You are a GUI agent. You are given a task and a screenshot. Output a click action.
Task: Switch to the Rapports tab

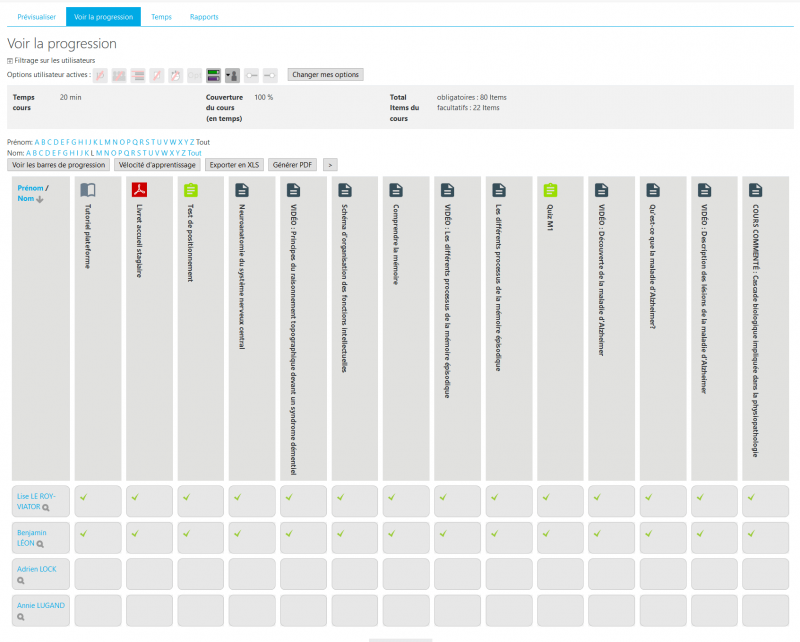coord(204,17)
